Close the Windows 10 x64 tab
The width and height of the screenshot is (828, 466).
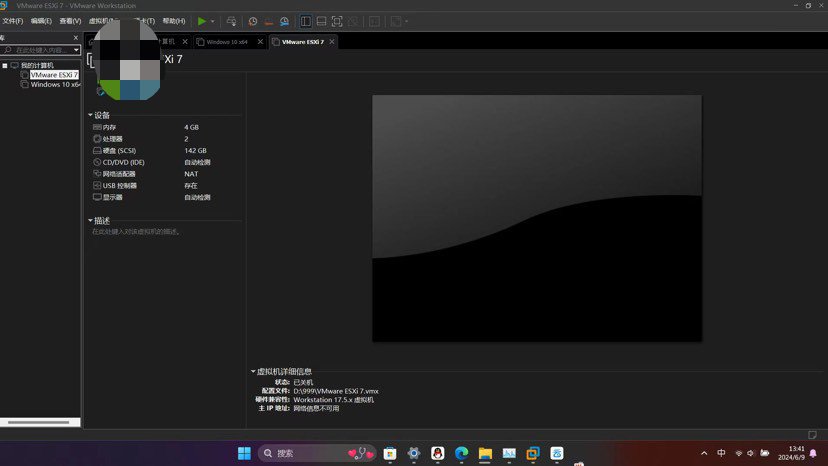pos(260,42)
